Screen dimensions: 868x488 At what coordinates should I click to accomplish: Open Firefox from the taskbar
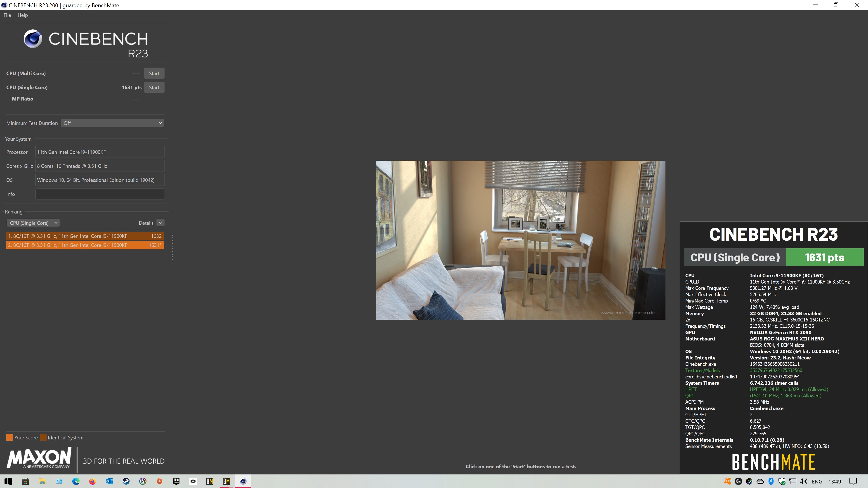(x=93, y=481)
